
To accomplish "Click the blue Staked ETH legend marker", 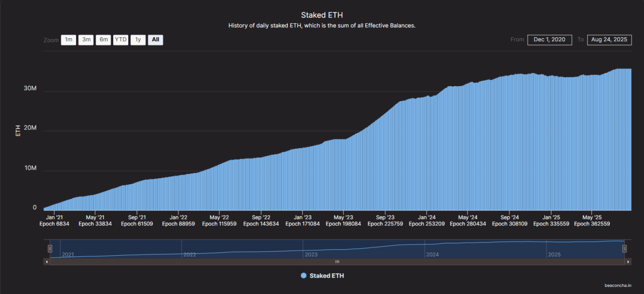I will [303, 276].
